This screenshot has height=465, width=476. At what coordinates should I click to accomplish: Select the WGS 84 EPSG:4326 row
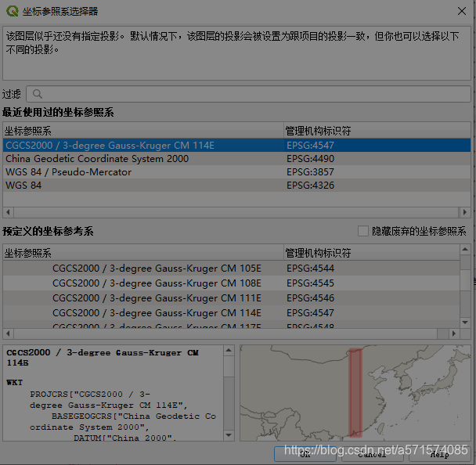pos(236,186)
